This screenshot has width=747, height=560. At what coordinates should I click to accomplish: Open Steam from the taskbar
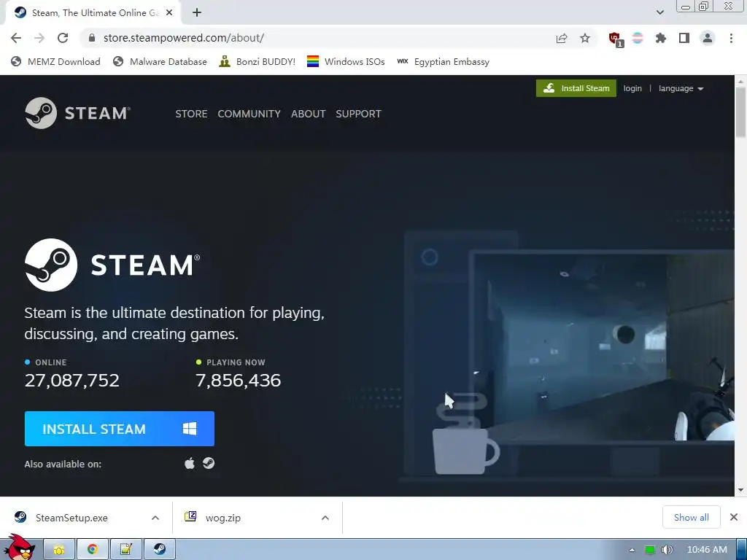point(160,550)
